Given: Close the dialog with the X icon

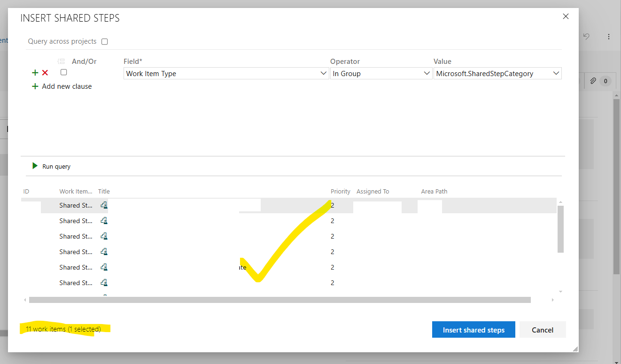Looking at the screenshot, I should point(566,16).
